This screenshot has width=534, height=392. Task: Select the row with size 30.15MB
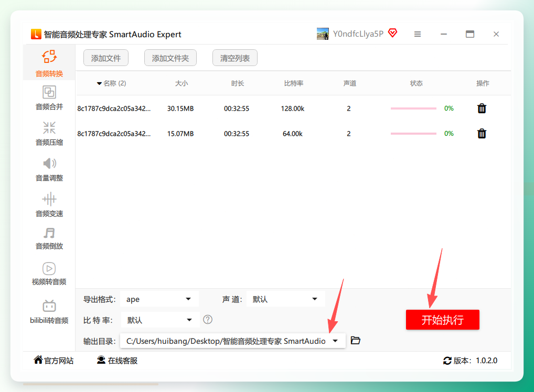point(293,108)
